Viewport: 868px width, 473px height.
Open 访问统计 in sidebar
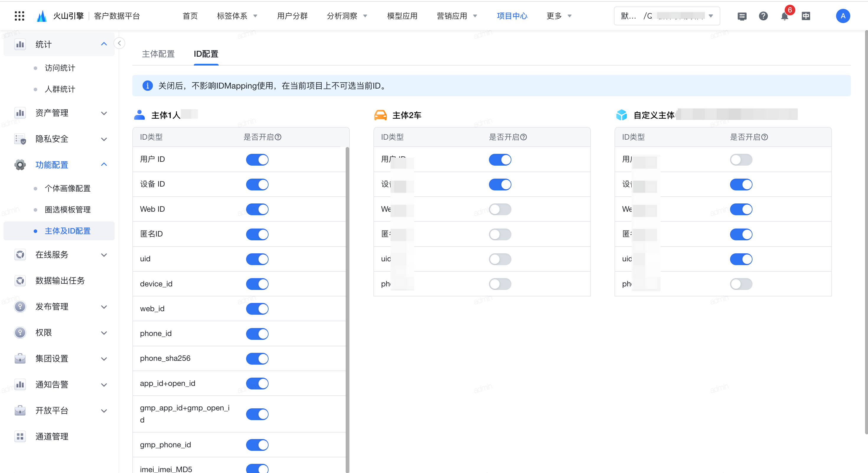60,68
